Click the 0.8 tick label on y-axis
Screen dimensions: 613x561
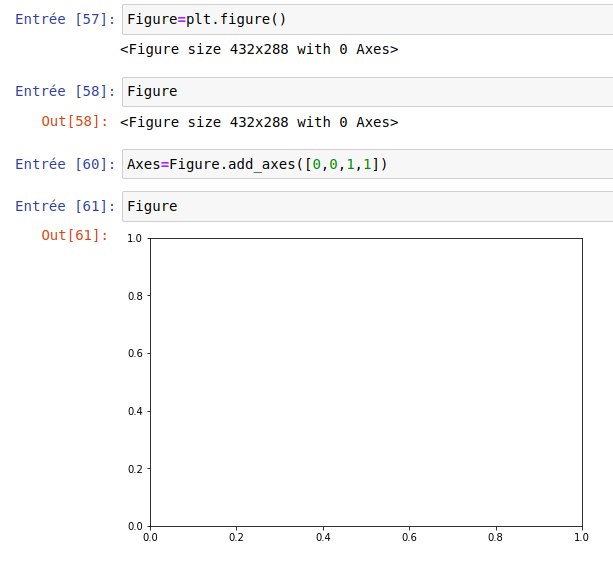134,296
